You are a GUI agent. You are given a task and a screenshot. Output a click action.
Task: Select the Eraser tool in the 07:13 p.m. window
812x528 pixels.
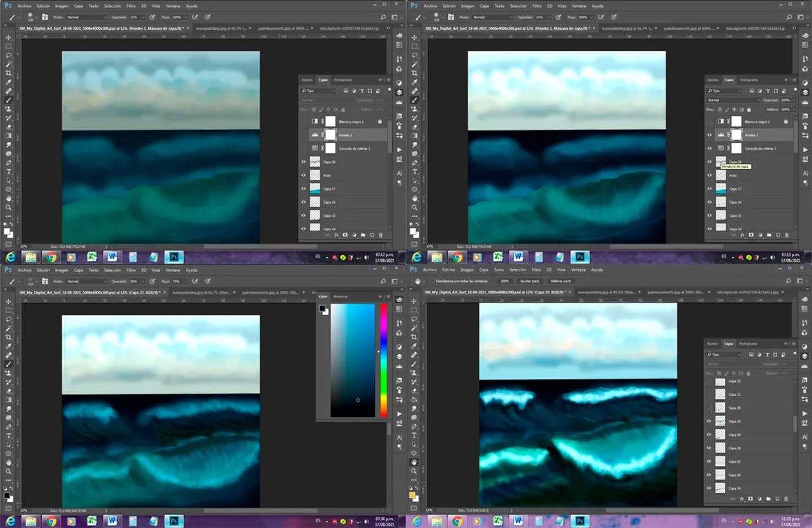tap(415, 127)
